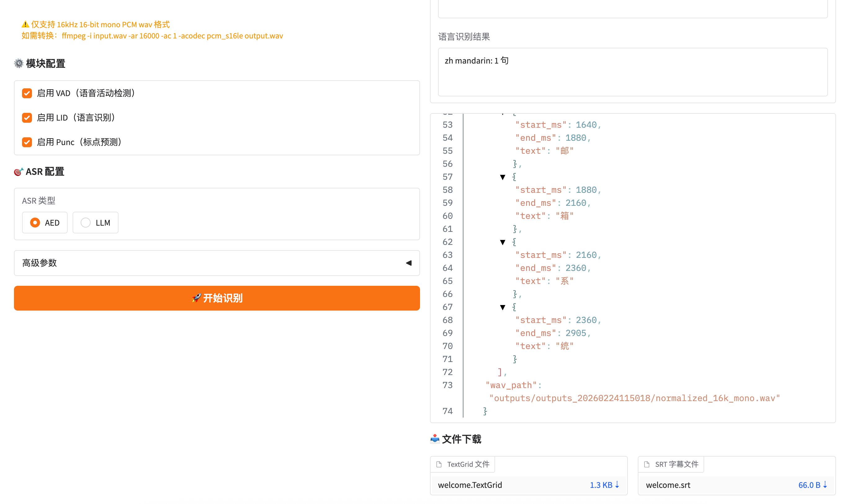Viewport: 845px width, 504px height.
Task: Collapse the JSON object at line 57
Action: [x=503, y=177]
